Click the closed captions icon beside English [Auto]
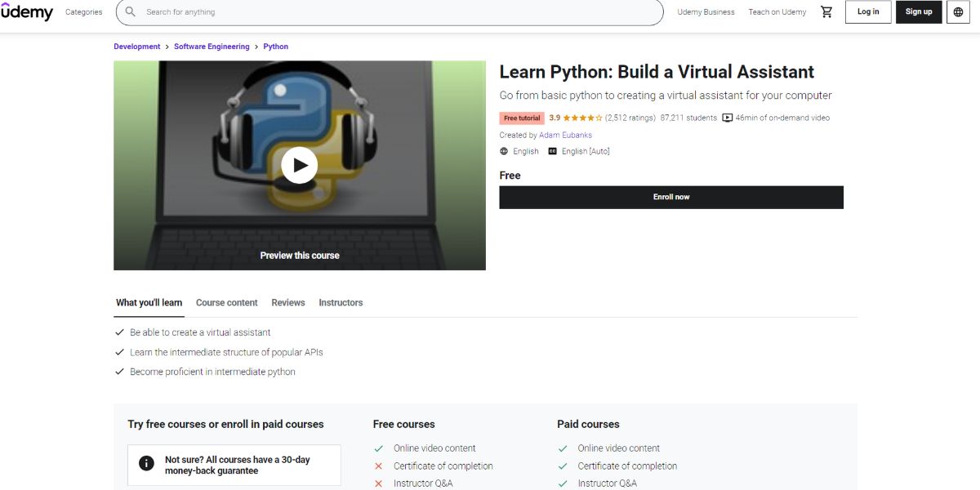Image resolution: width=980 pixels, height=490 pixels. (x=555, y=151)
